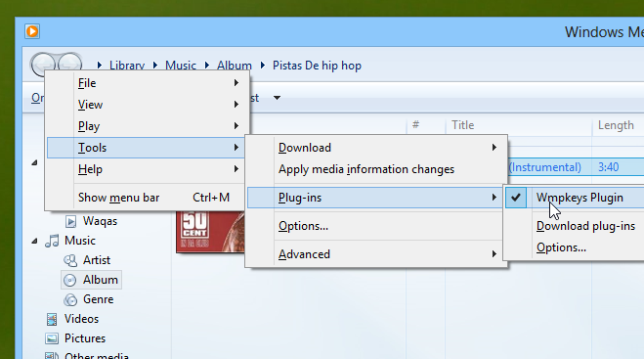Open the Play menu entry
644x359 pixels.
pyautogui.click(x=146, y=126)
